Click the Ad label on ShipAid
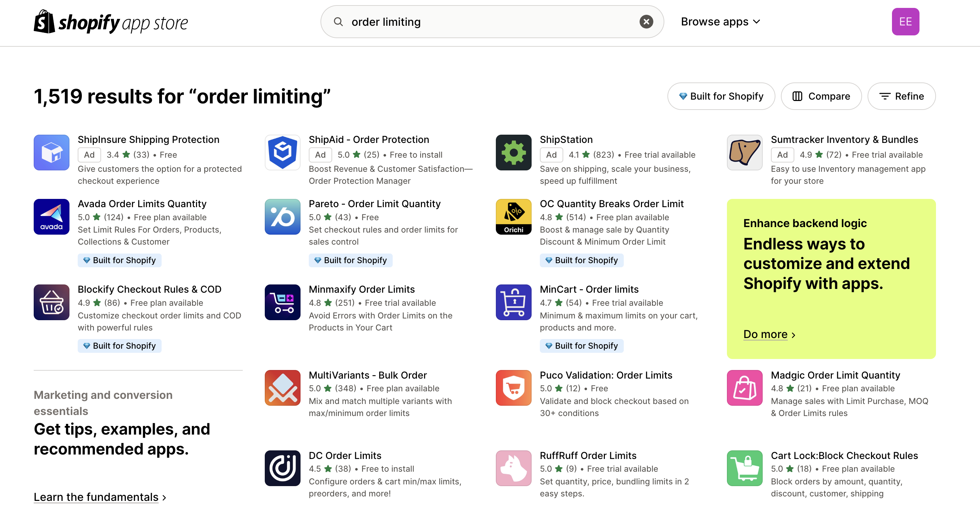 (320, 155)
